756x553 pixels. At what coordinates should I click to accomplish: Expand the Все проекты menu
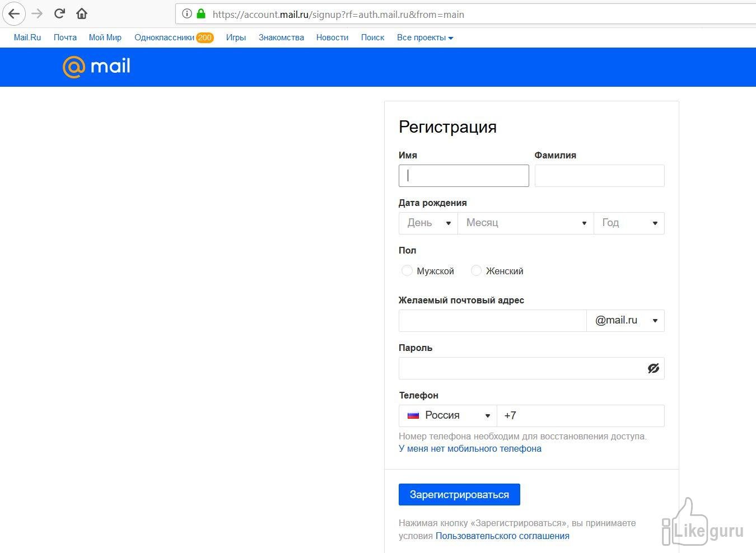tap(425, 38)
